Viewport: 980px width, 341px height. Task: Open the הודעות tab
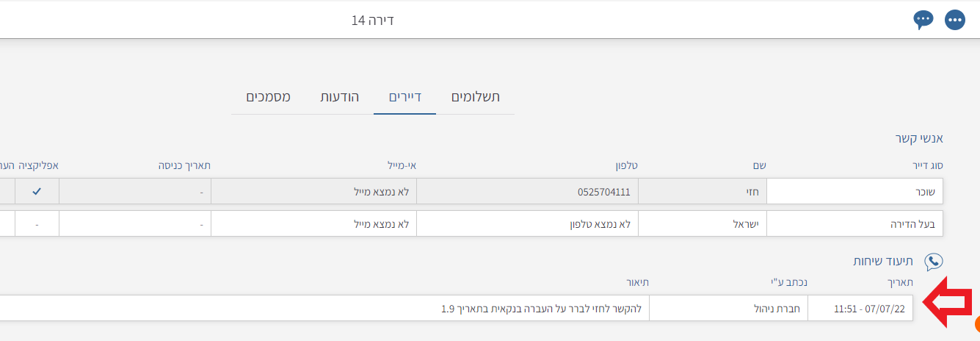[x=339, y=97]
